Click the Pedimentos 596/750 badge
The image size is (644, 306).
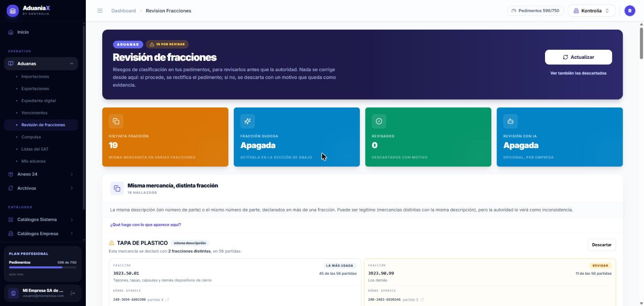(x=535, y=11)
